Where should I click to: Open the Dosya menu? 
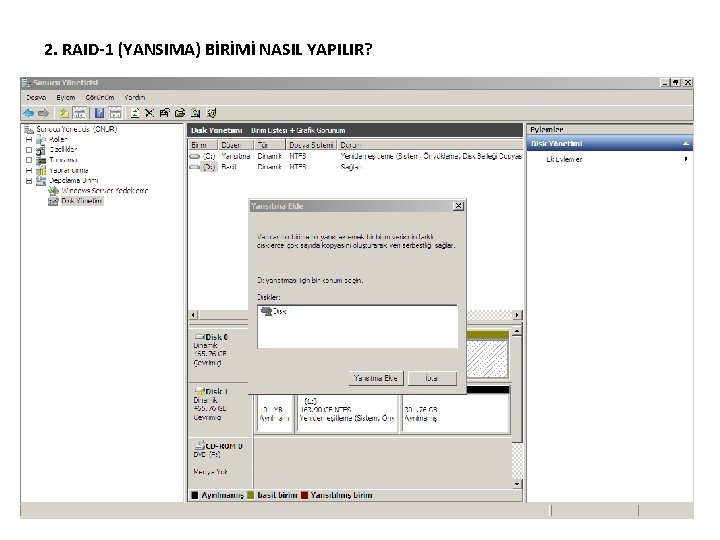pyautogui.click(x=36, y=97)
